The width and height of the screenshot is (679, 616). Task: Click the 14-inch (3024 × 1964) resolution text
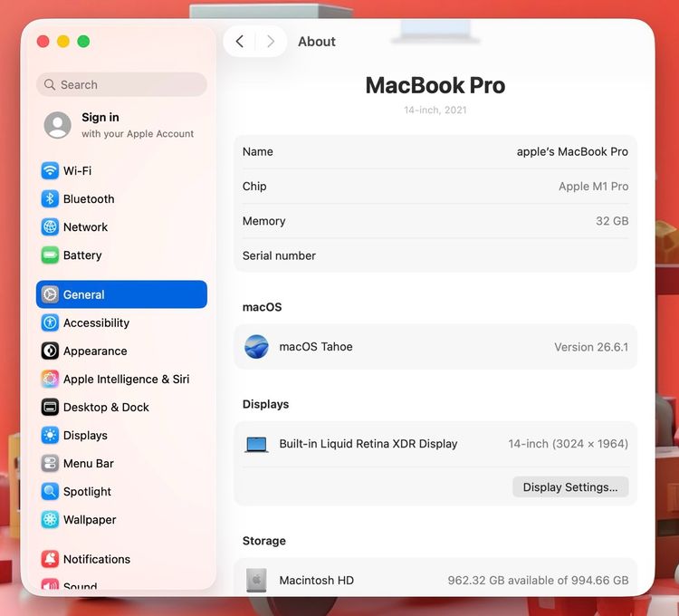[569, 444]
